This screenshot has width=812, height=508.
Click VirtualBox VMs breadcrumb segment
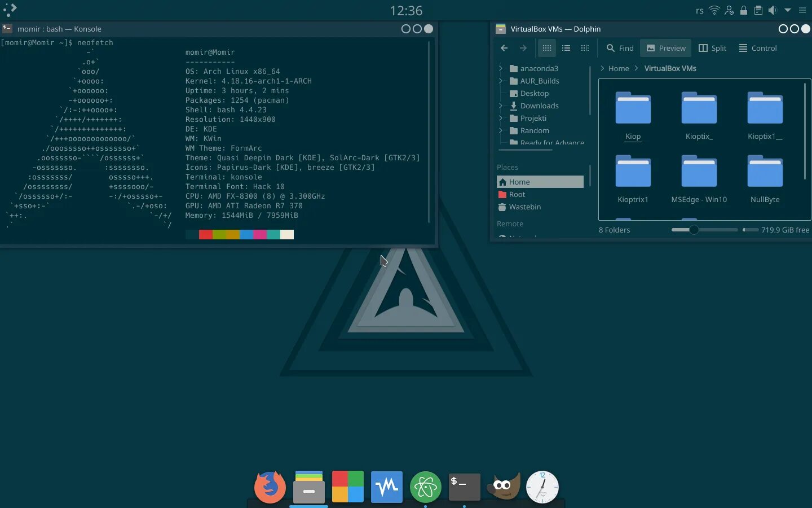tap(670, 68)
